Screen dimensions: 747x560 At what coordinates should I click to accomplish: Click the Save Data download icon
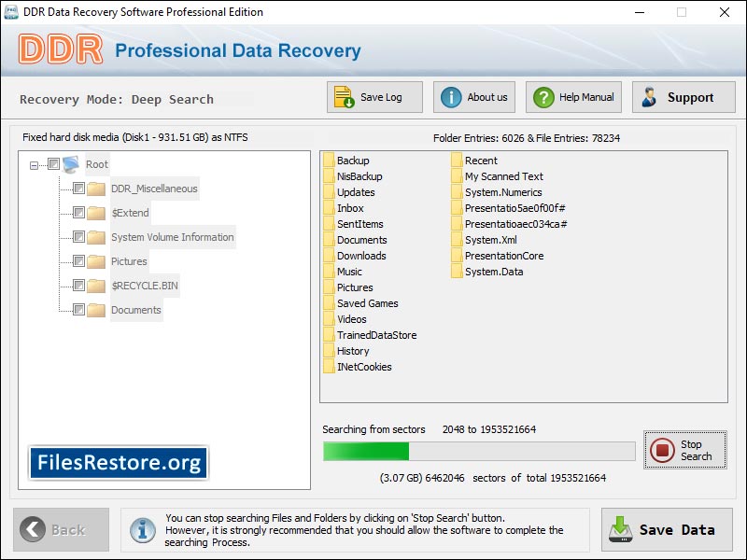click(621, 529)
